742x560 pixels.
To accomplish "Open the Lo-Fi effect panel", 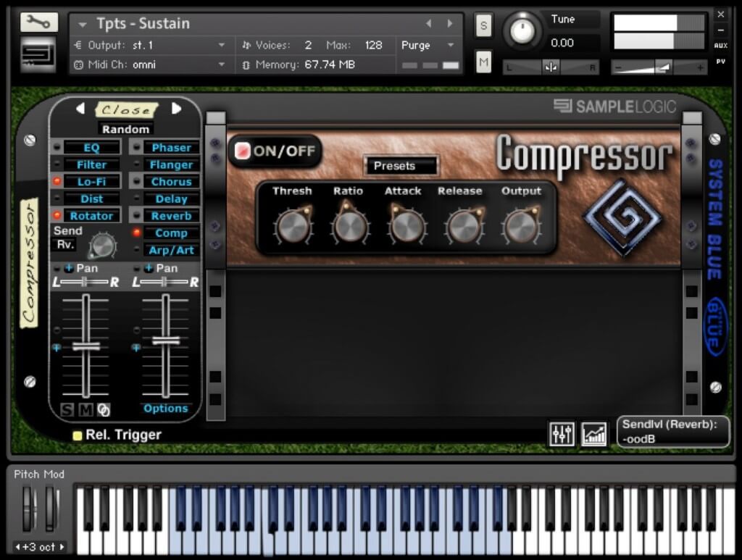I will click(x=92, y=182).
